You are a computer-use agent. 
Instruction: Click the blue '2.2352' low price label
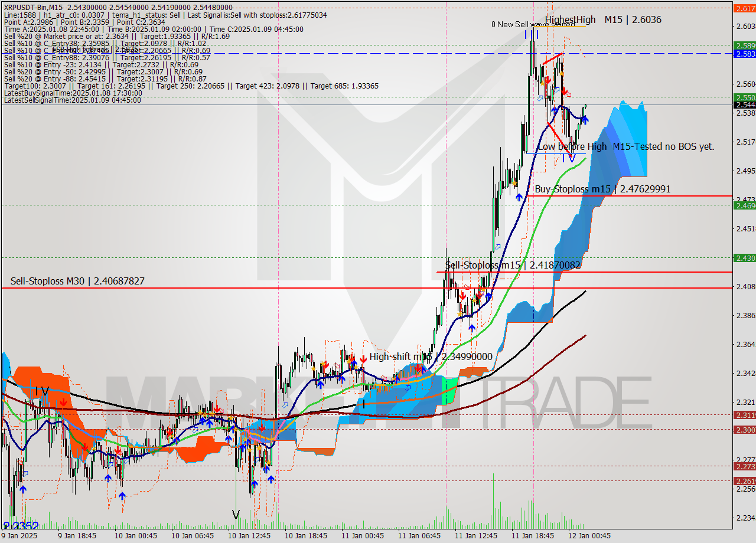pos(21,526)
